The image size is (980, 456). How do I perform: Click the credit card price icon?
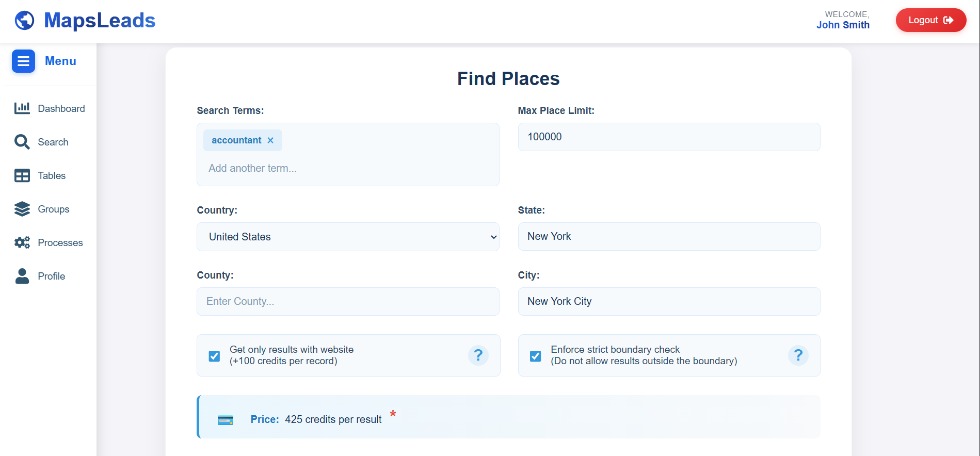226,420
